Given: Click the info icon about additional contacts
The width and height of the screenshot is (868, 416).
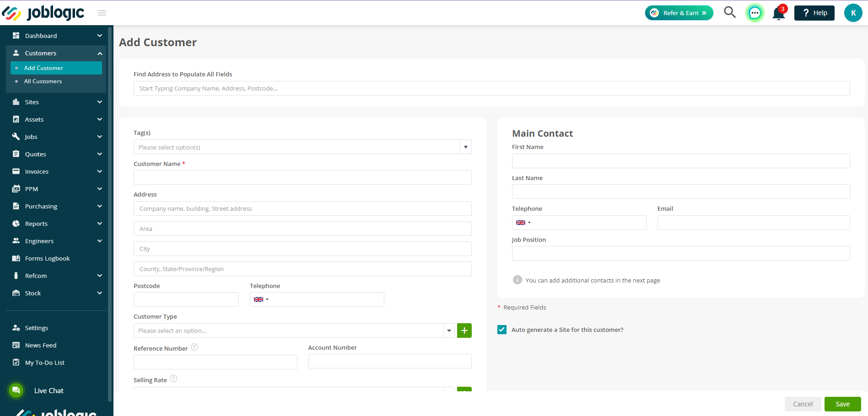Looking at the screenshot, I should pos(518,280).
